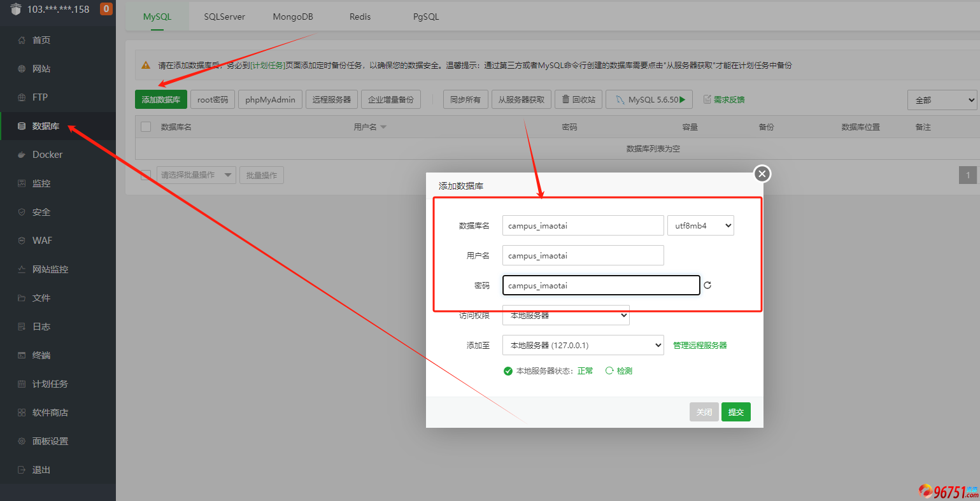The width and height of the screenshot is (980, 501).
Task: Focus the 用户名 input field
Action: point(583,255)
